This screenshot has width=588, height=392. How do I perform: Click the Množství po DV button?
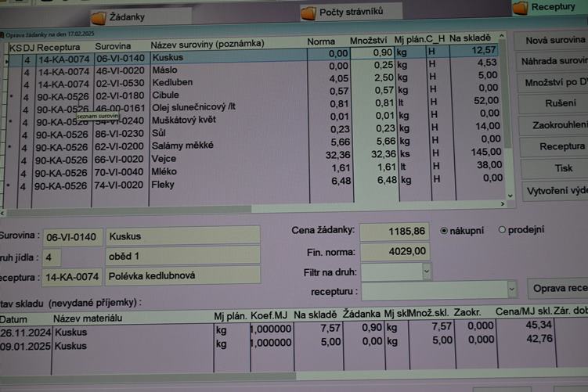click(x=553, y=83)
